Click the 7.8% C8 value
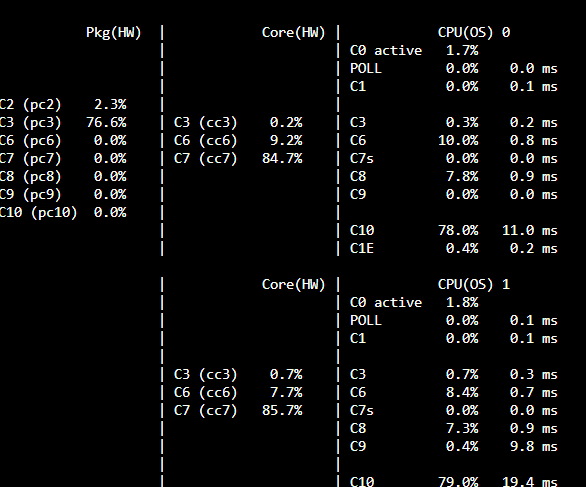Screen dimensions: 586x487 [x=462, y=176]
